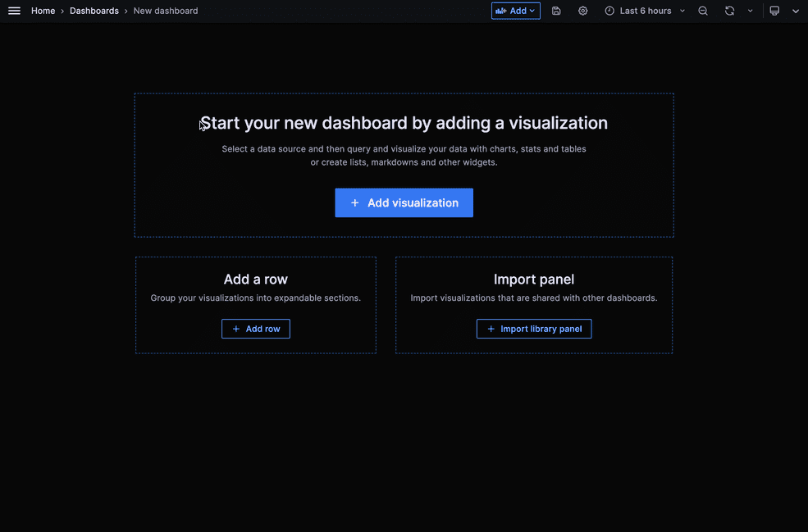Click Import library panel button
The image size is (808, 532).
534,329
